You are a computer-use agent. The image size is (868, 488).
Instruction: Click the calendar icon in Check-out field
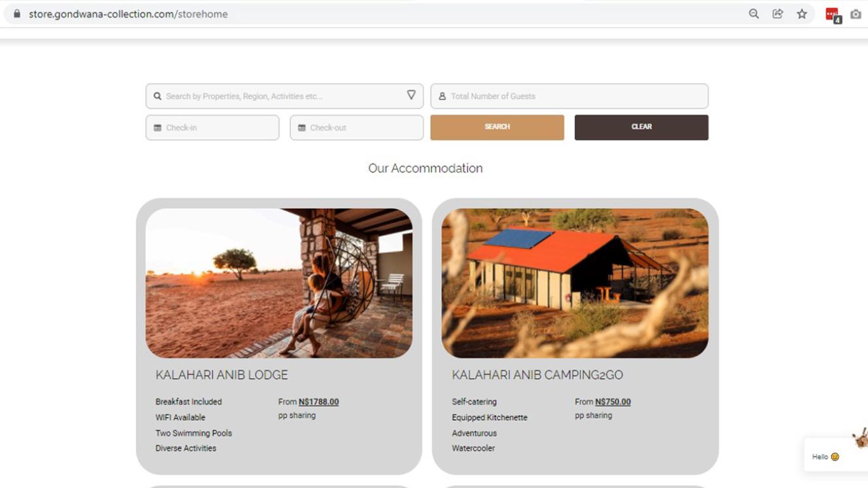[x=302, y=128]
